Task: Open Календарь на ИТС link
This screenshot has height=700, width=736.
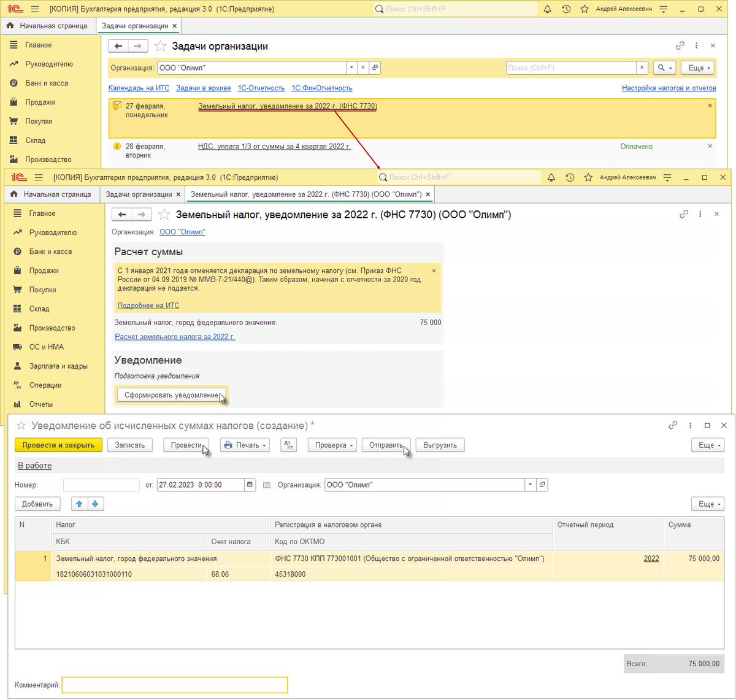Action: pos(139,88)
